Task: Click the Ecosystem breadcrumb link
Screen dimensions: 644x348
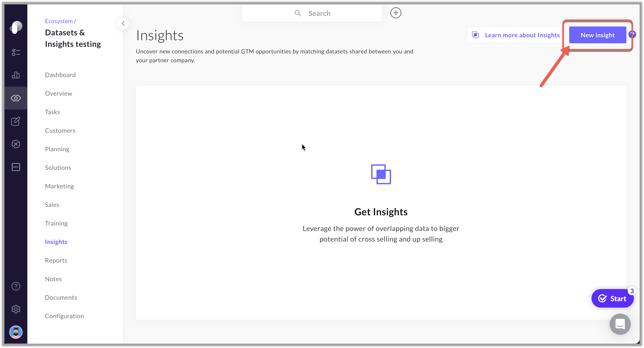Action: pyautogui.click(x=59, y=21)
